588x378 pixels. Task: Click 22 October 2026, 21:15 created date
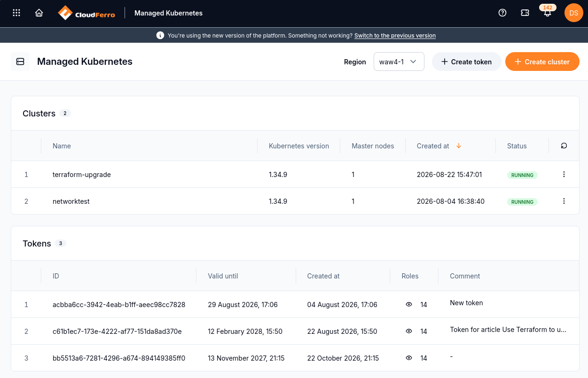pos(343,358)
